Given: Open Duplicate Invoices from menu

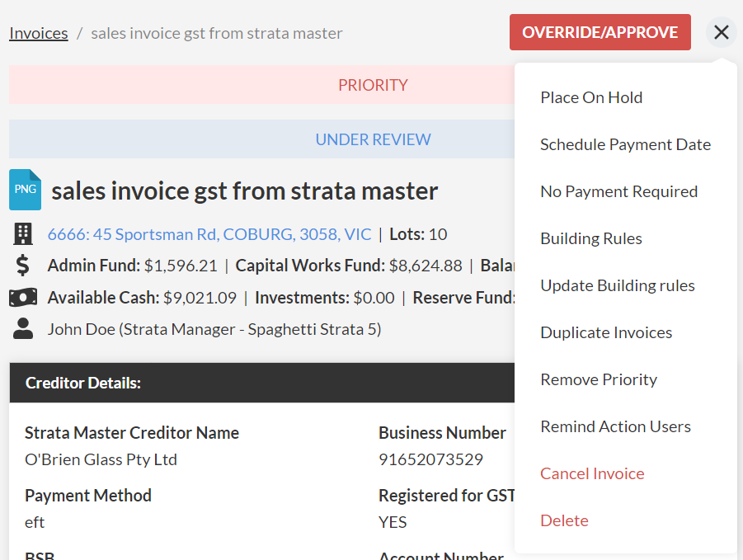Looking at the screenshot, I should pos(606,332).
